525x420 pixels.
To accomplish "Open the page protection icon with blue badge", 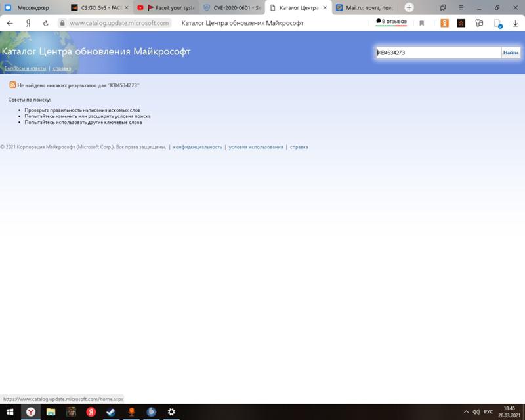I will point(498,24).
